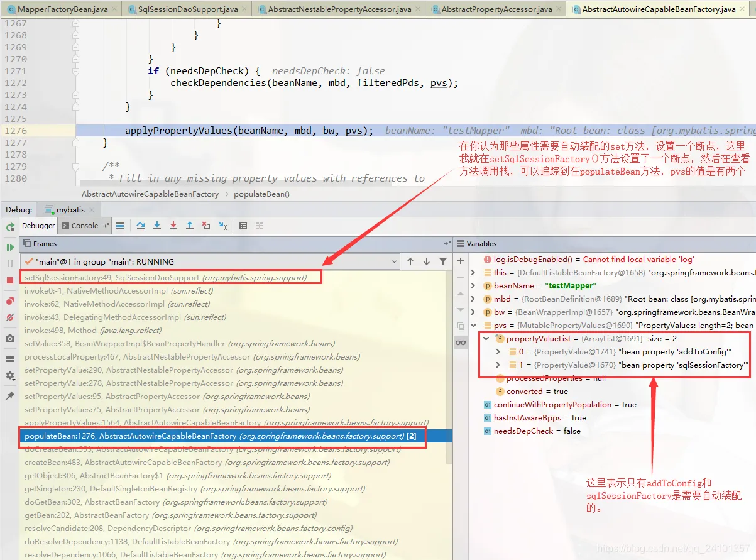
Task: Expand the beanName variable node
Action: (x=473, y=286)
